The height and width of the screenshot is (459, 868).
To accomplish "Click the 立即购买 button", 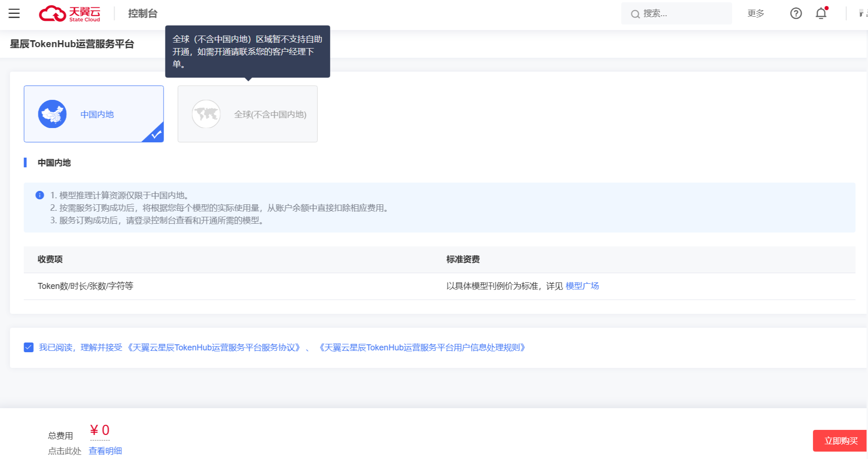I will pyautogui.click(x=840, y=441).
